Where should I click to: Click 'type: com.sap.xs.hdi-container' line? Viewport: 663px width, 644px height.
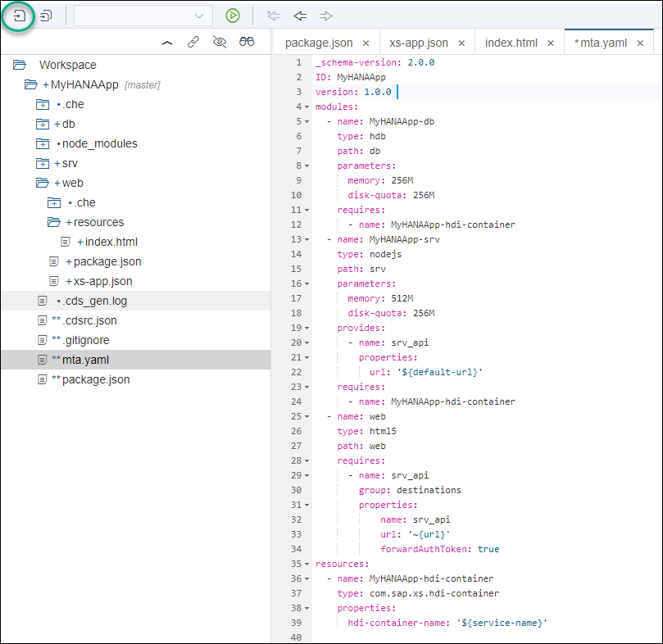(418, 593)
